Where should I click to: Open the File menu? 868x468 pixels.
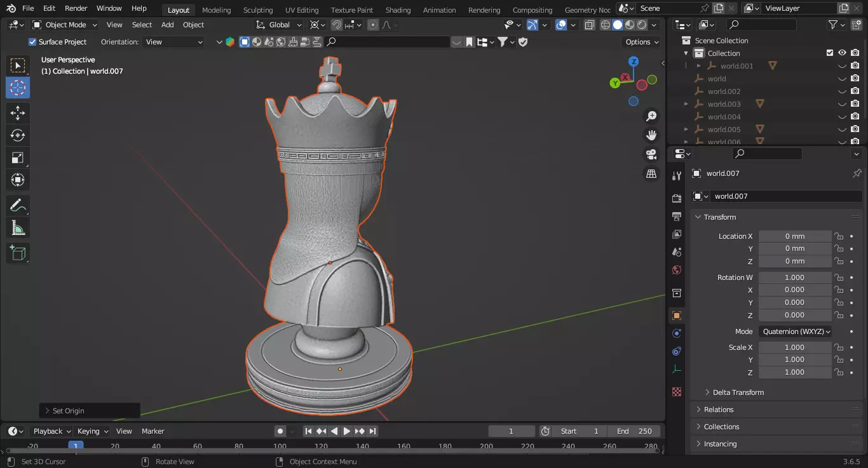28,8
